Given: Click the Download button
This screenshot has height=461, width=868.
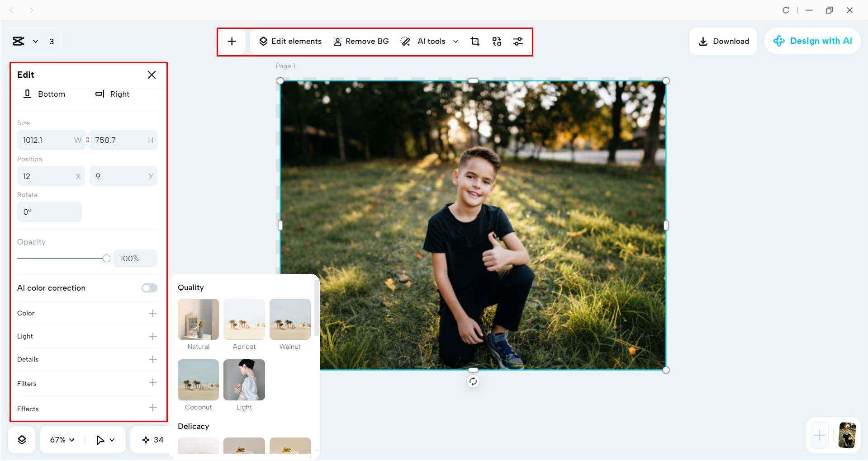Looking at the screenshot, I should click(723, 41).
